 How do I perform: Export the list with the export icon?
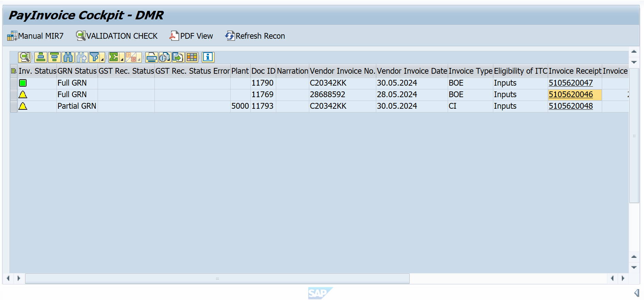click(178, 57)
